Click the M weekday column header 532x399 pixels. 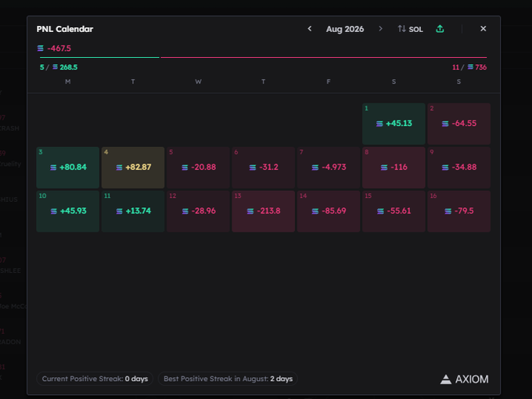(x=68, y=81)
